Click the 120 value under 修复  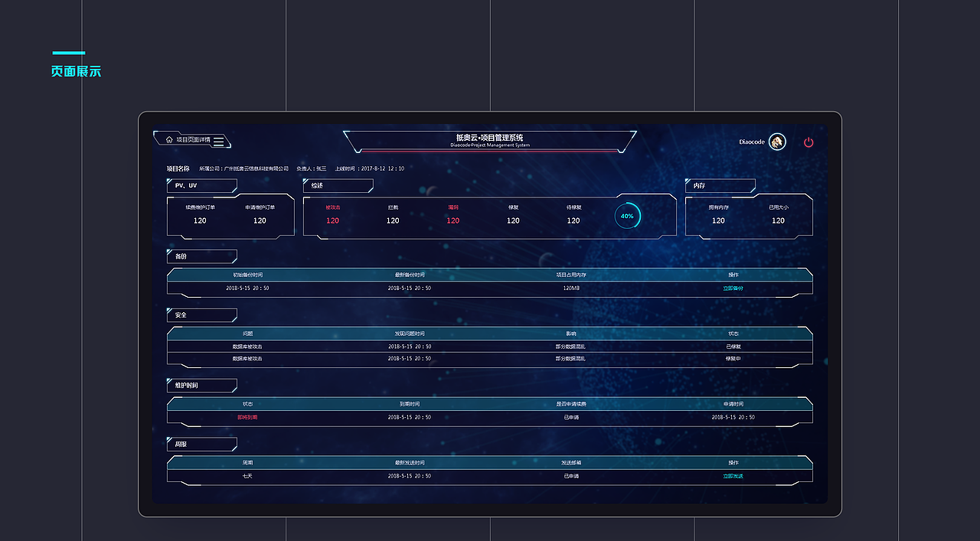coord(513,220)
